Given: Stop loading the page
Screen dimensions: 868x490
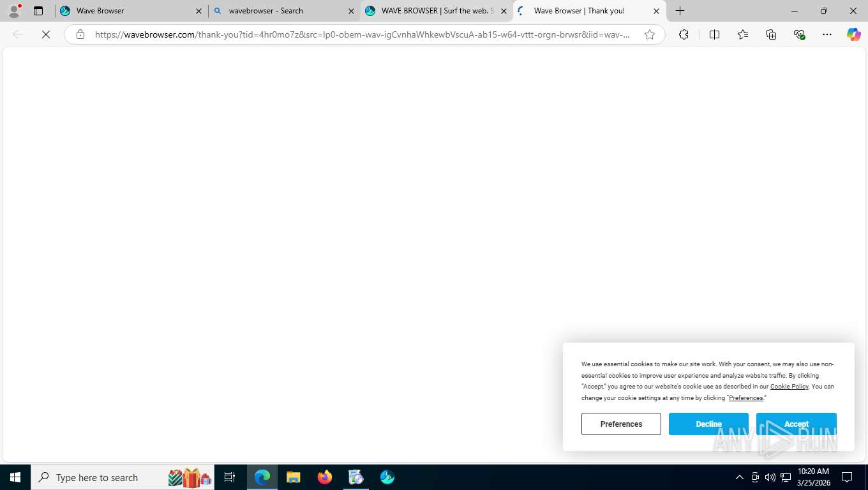Looking at the screenshot, I should [x=46, y=34].
